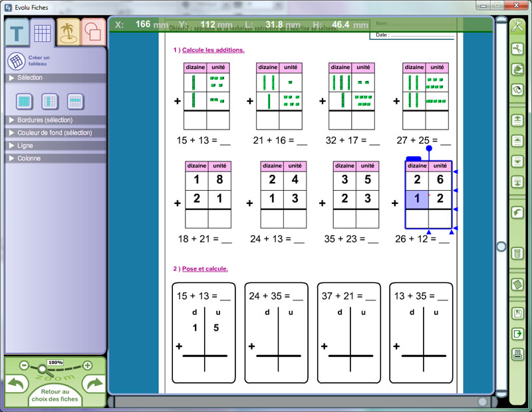Click the redo arrow button

click(x=94, y=385)
